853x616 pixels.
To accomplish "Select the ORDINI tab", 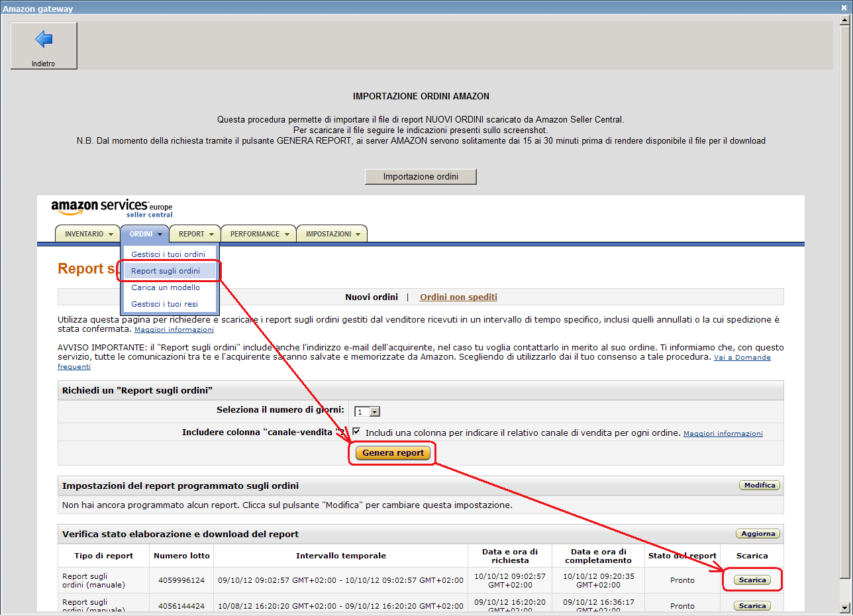I will tap(145, 234).
